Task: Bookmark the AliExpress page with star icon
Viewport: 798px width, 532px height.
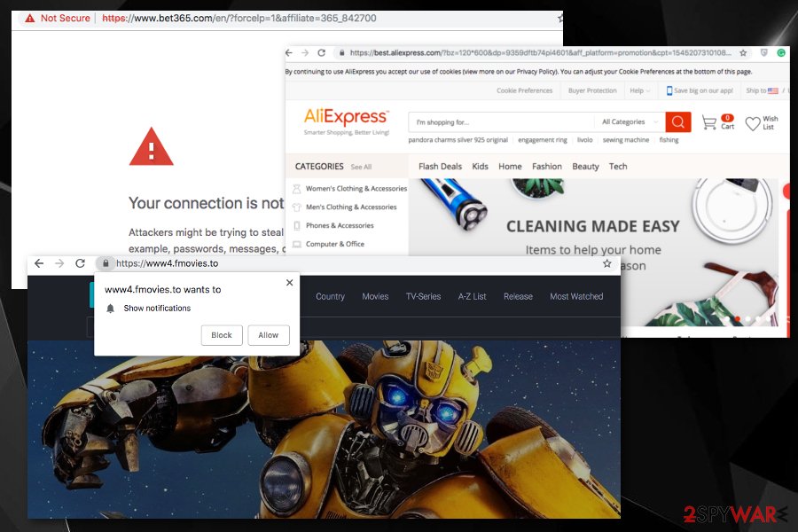Action: coord(743,53)
